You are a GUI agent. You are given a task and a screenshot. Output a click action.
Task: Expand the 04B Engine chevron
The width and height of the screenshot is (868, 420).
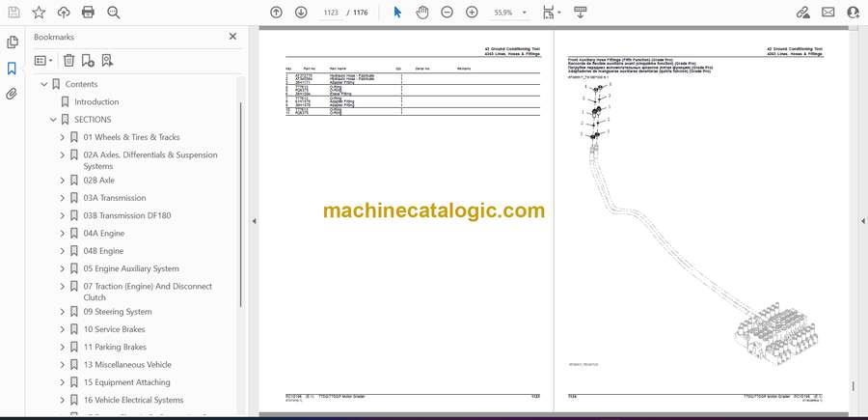tap(62, 251)
